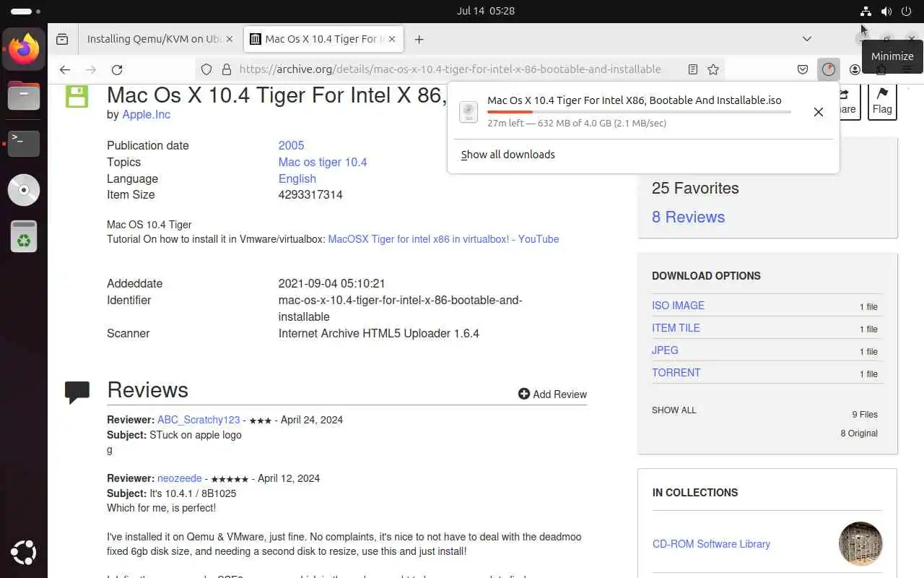924x578 pixels.
Task: Bookmark this page with the star icon
Action: coord(713,69)
